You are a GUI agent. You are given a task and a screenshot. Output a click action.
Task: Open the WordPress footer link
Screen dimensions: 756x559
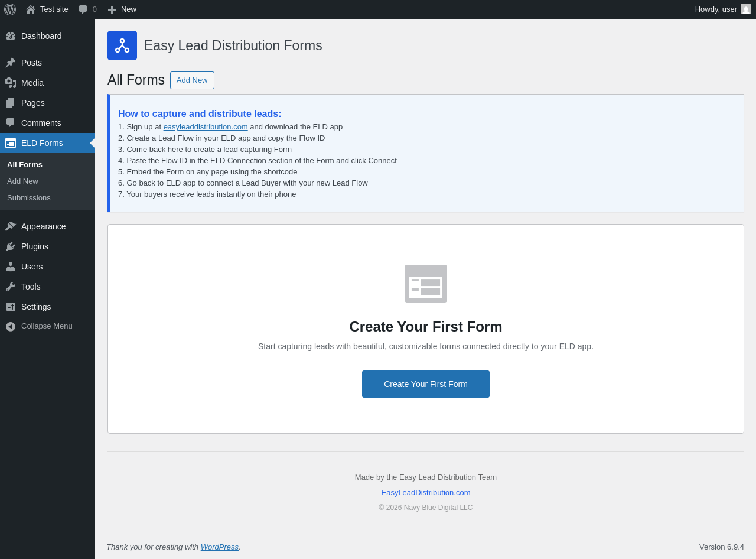click(220, 547)
